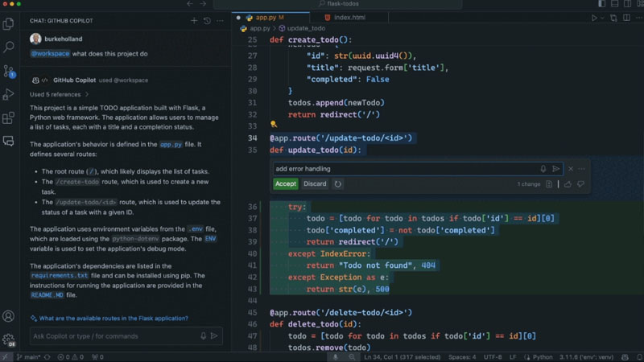The height and width of the screenshot is (362, 644).
Task: Click the '1 change' label in inline chat
Action: click(x=529, y=184)
